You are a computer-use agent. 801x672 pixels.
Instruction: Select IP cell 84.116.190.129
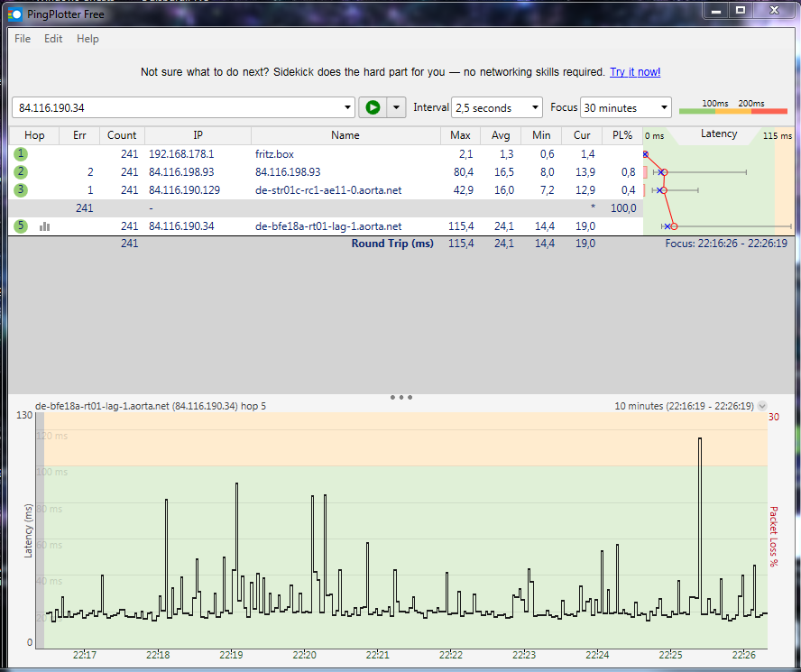(184, 190)
